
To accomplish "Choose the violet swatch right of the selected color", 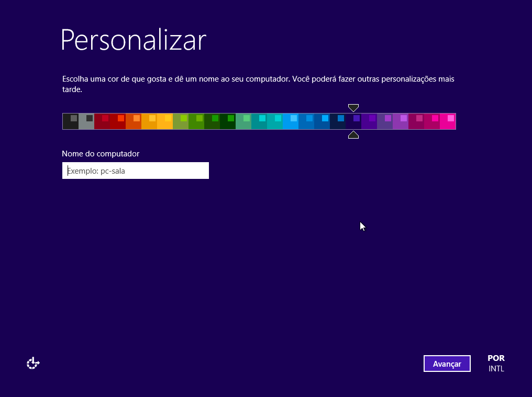I will 369,121.
